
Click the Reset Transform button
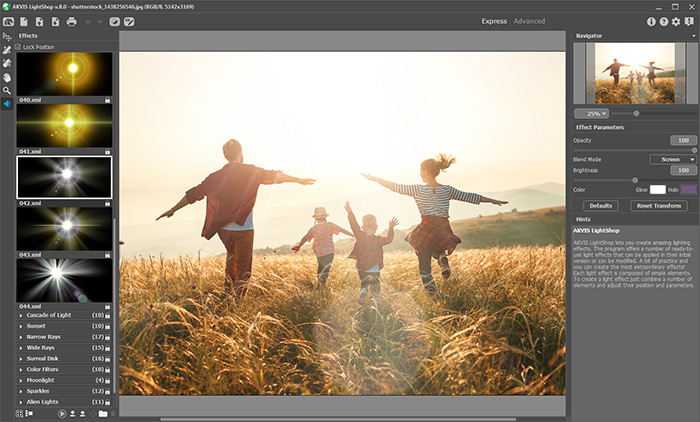[x=659, y=205]
